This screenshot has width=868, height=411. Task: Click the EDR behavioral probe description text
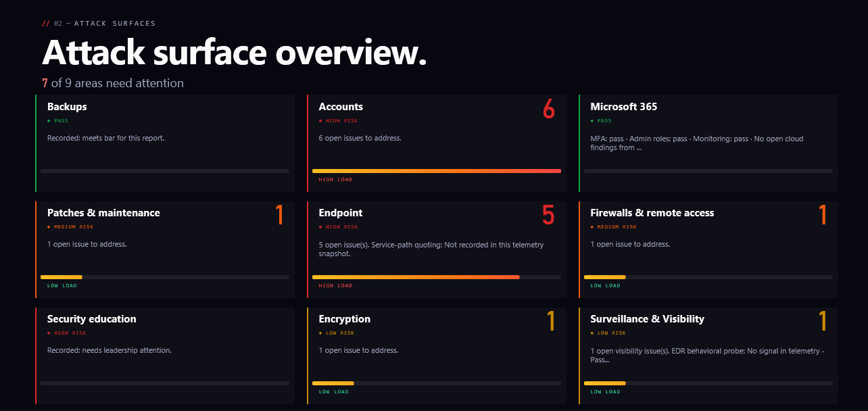[x=708, y=355]
